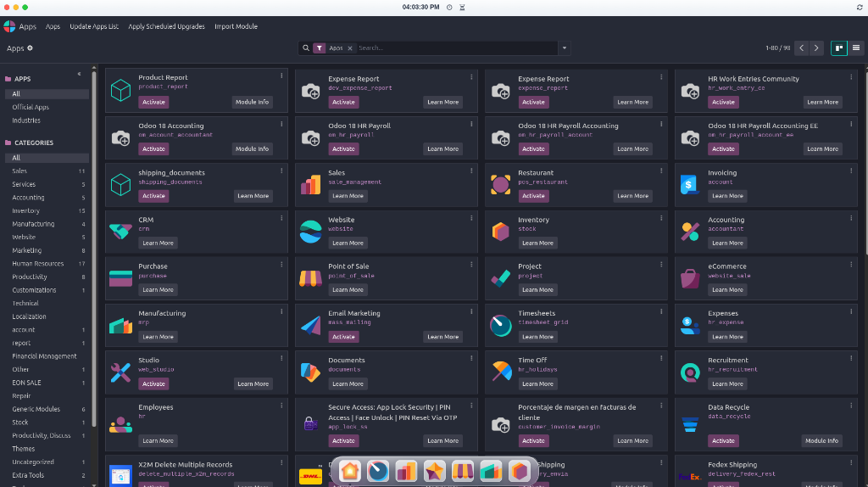Click Learn More on the Sales app

tap(348, 196)
